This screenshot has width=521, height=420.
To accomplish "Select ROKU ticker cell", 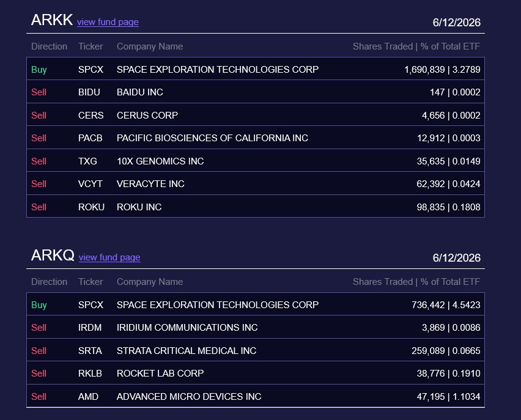I will pyautogui.click(x=91, y=207).
